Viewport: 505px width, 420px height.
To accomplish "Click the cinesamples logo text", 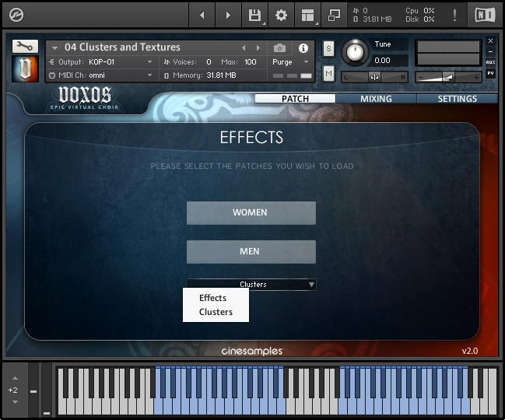I will tap(252, 351).
